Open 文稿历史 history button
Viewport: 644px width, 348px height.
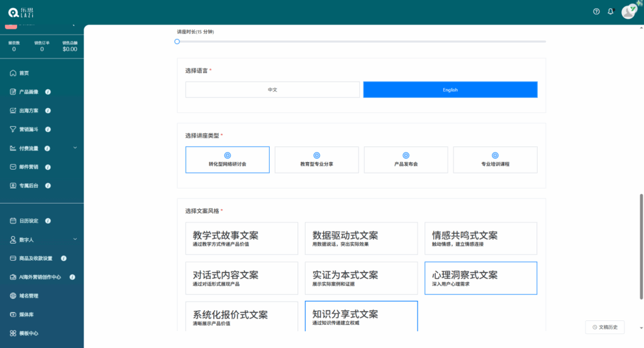(x=604, y=327)
